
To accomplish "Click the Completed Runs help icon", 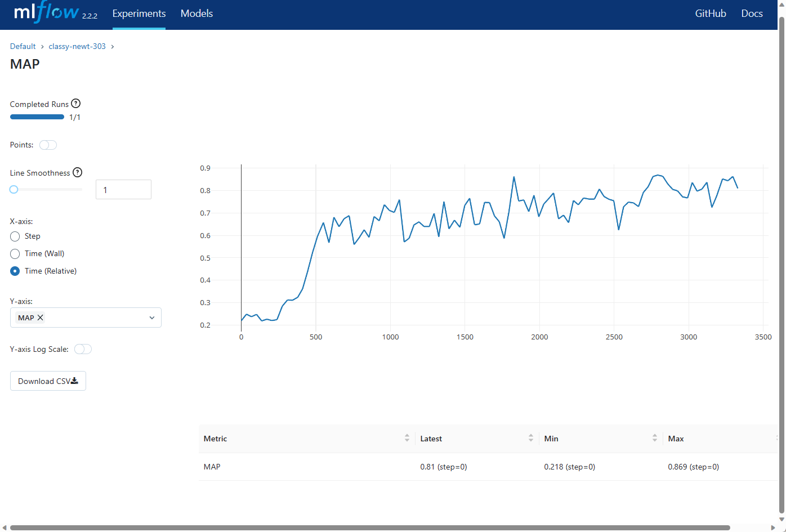I will pos(76,104).
